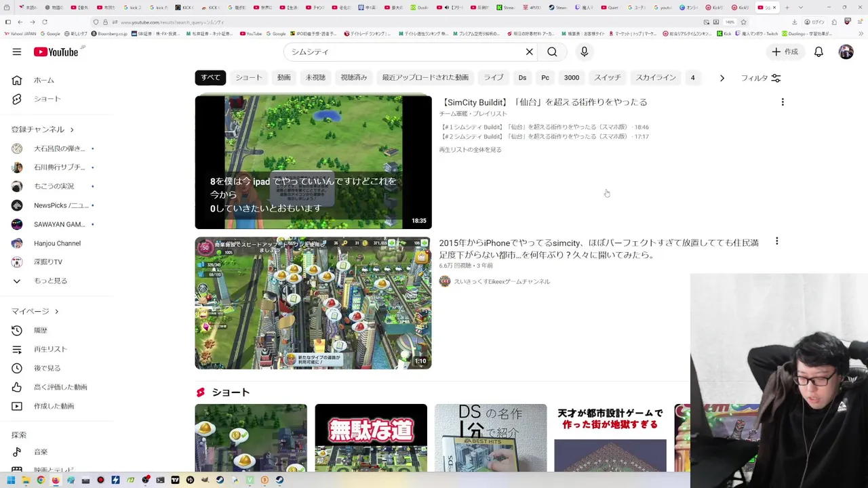This screenshot has width=868, height=488.
Task: Run search with the magnifier button
Action: coord(552,52)
